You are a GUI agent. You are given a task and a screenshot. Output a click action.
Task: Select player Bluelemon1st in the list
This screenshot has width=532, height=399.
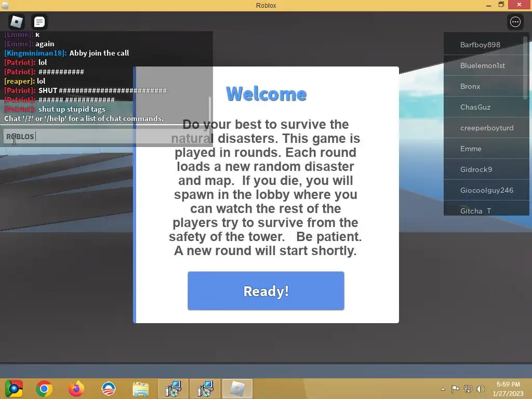tap(486, 65)
